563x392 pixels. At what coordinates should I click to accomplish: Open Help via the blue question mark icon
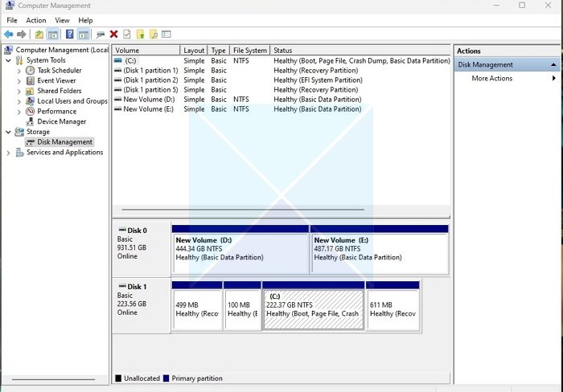70,35
